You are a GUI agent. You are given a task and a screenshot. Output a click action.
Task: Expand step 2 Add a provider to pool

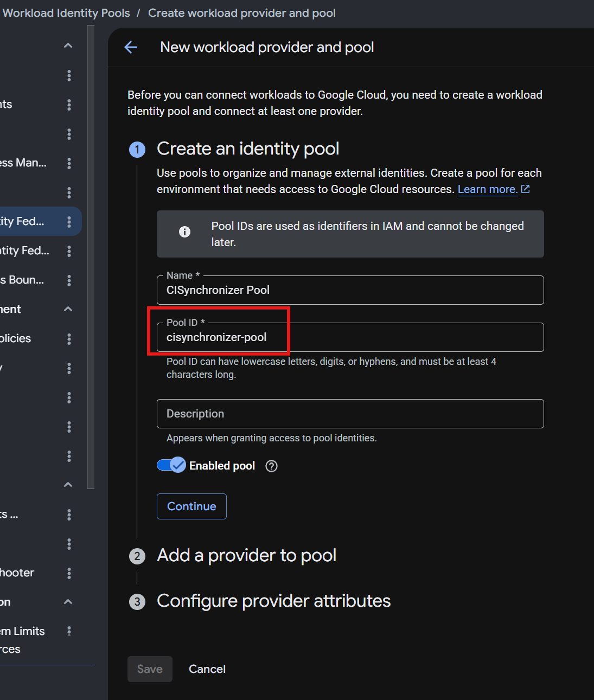click(246, 555)
